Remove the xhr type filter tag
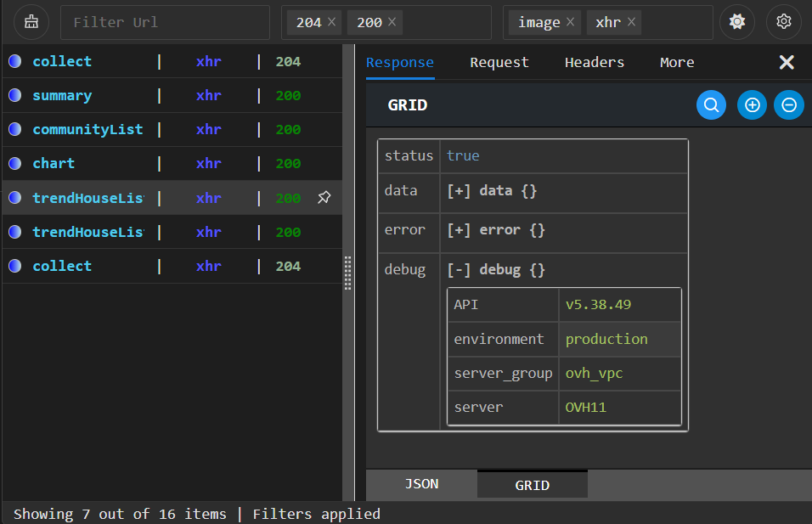This screenshot has width=812, height=524. 631,22
